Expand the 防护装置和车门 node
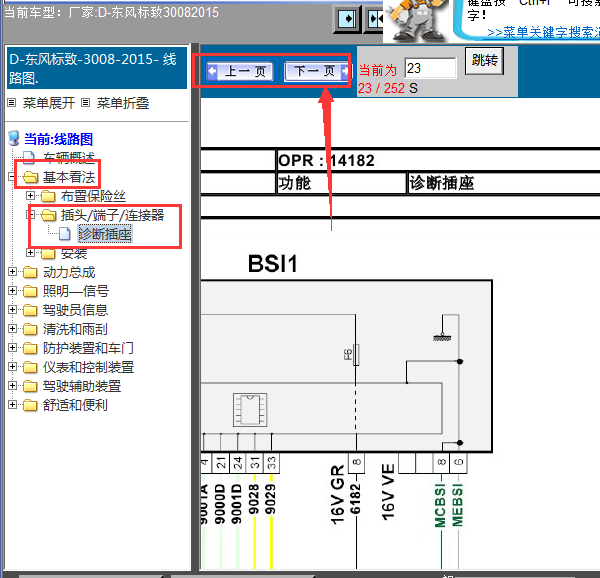This screenshot has height=578, width=600. click(12, 348)
